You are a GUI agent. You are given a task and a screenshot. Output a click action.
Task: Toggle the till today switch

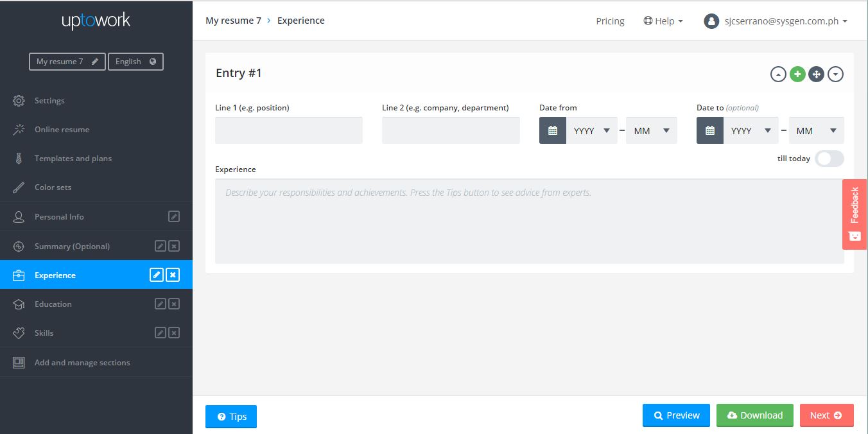coord(829,159)
